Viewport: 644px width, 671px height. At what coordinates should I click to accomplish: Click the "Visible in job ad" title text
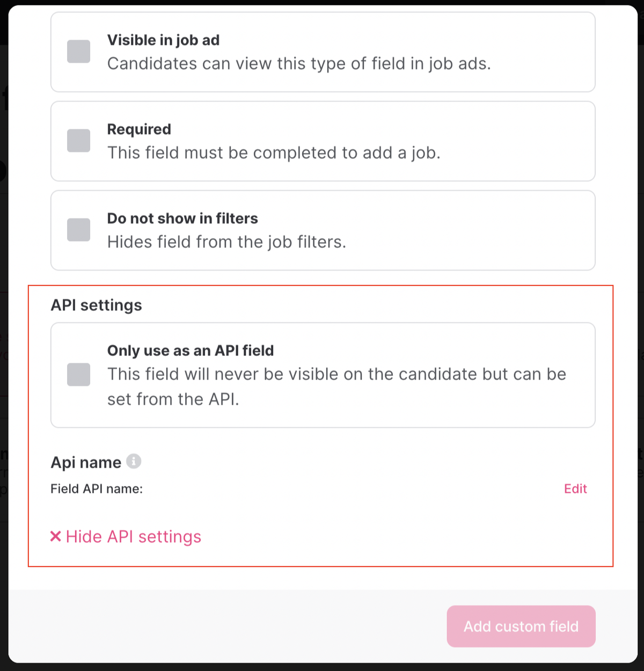pyautogui.click(x=163, y=40)
